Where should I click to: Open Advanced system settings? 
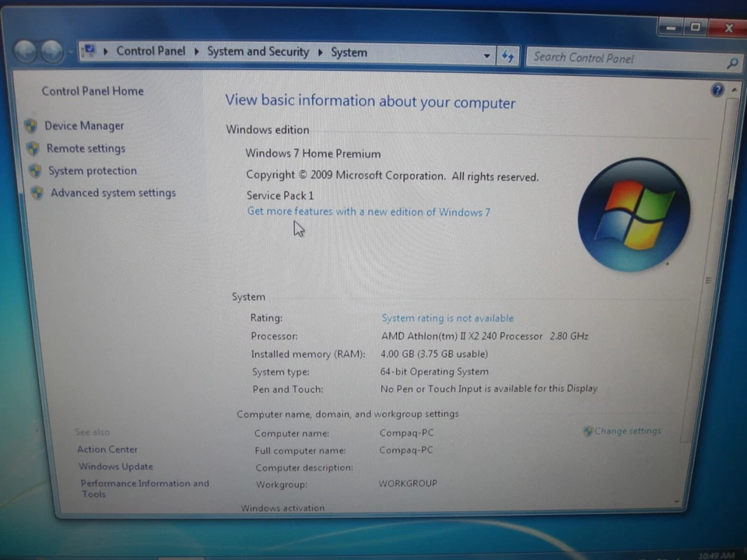(x=113, y=193)
